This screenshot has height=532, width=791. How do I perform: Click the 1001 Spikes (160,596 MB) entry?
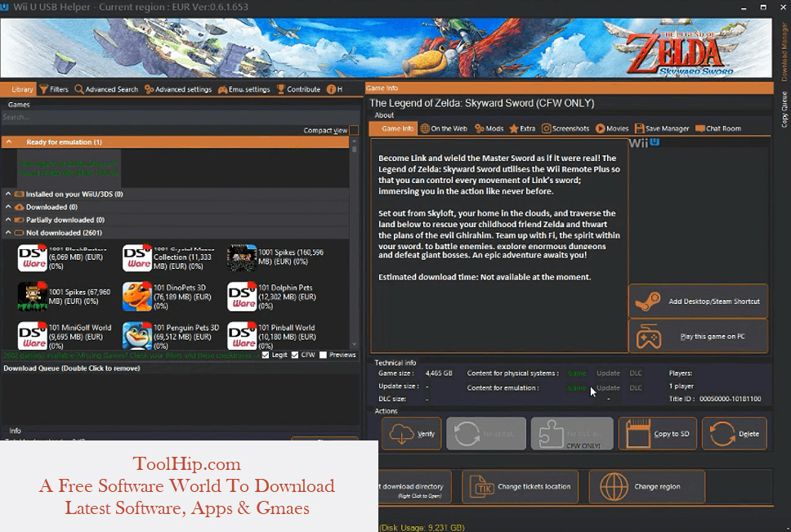pyautogui.click(x=275, y=257)
